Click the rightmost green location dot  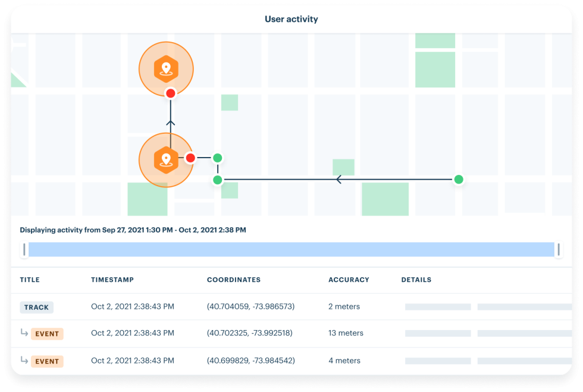[x=458, y=179]
